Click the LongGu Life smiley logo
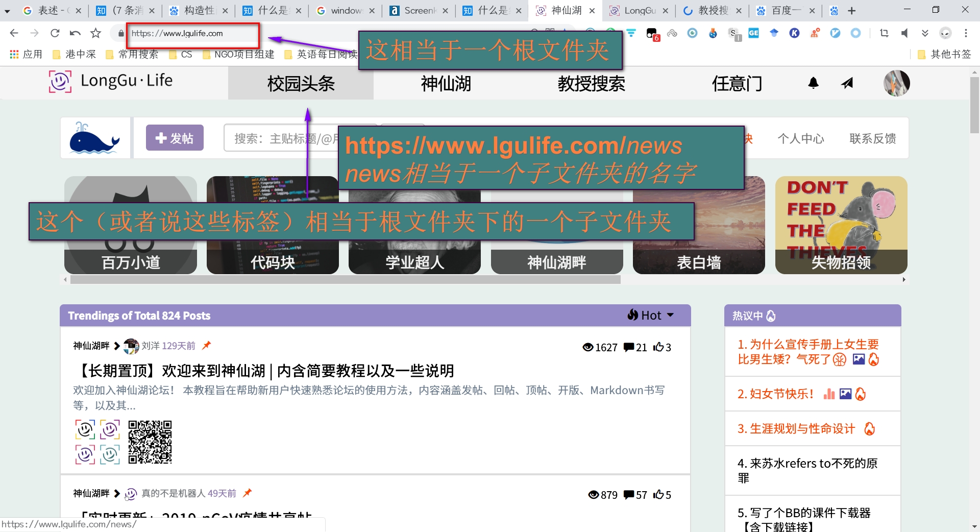 click(60, 82)
